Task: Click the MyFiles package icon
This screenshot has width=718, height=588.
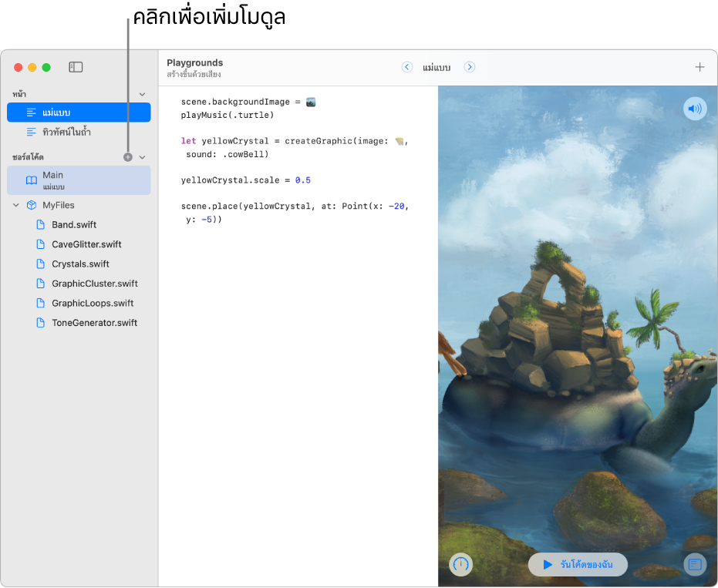Action: 32,205
